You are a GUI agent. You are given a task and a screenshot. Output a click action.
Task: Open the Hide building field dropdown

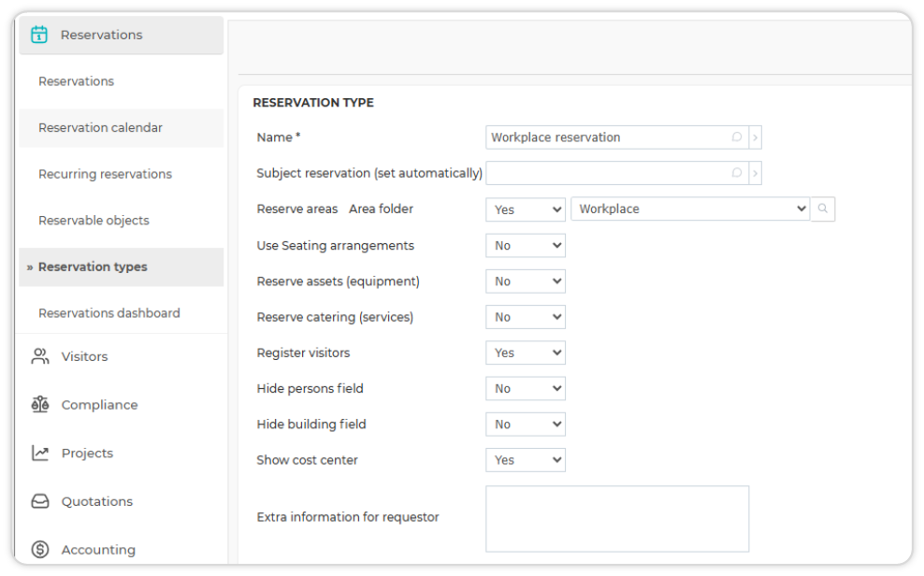point(526,424)
